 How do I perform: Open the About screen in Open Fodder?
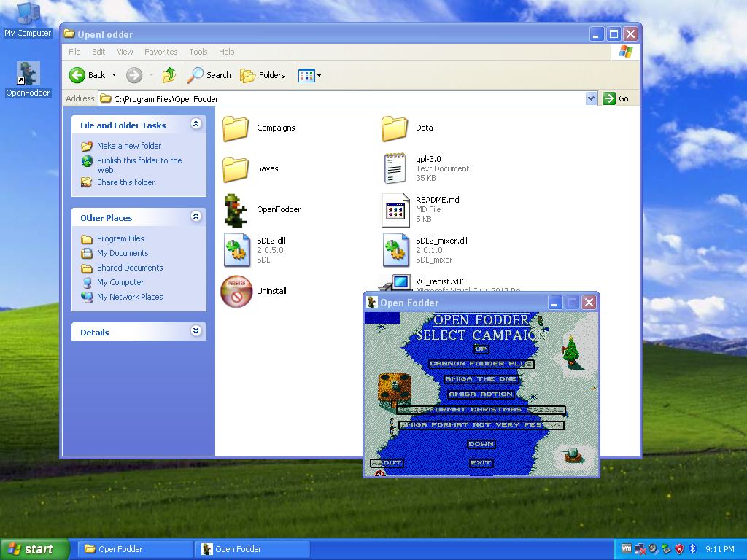pos(386,462)
